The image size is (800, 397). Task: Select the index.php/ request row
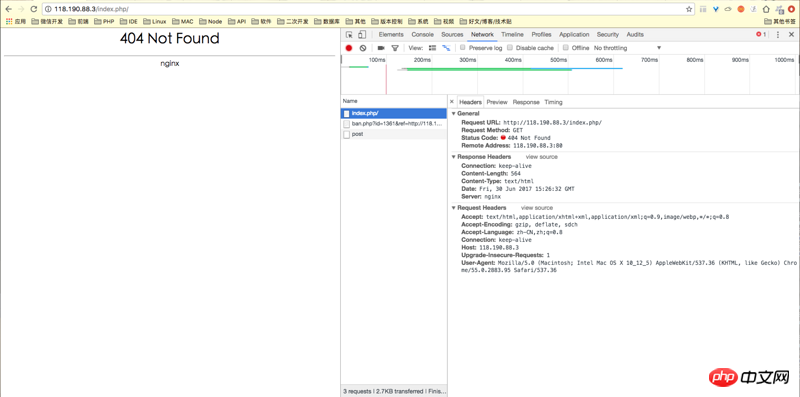click(x=394, y=113)
